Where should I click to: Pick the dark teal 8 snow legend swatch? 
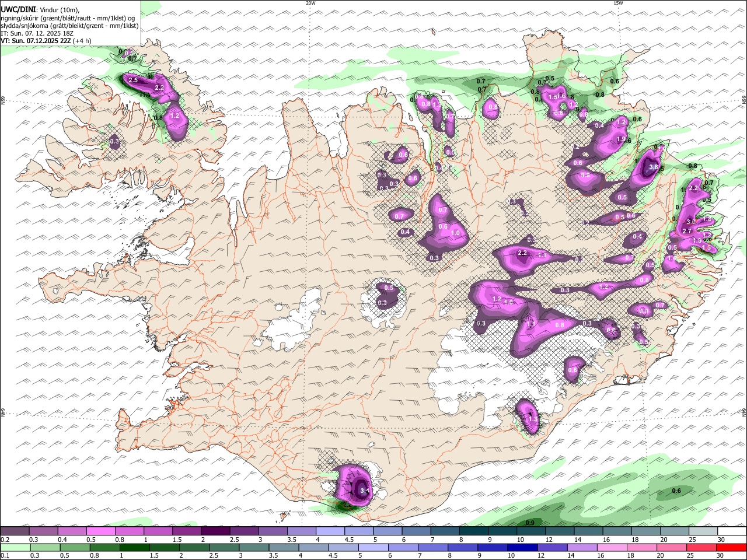pyautogui.click(x=474, y=531)
